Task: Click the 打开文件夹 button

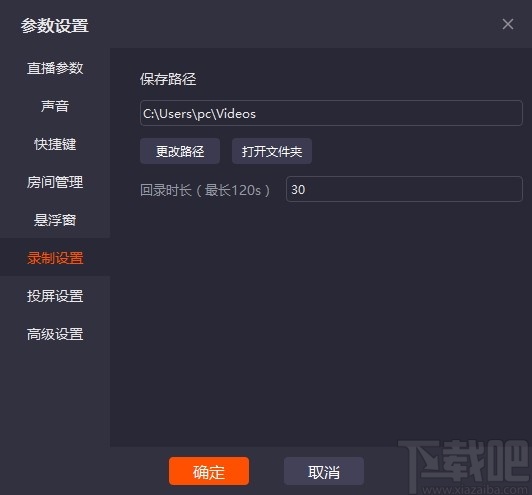Action: (x=272, y=151)
